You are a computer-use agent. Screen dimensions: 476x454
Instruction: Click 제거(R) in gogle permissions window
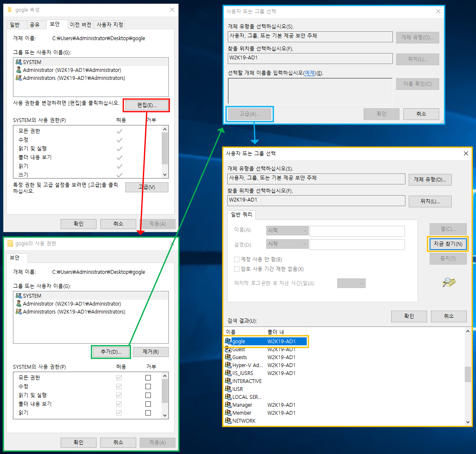150,352
